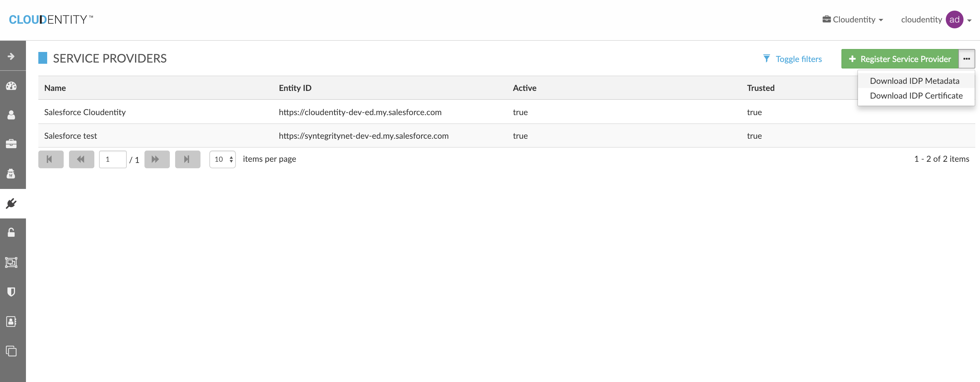This screenshot has height=382, width=980.
Task: Click Register Service Provider button
Action: [900, 59]
